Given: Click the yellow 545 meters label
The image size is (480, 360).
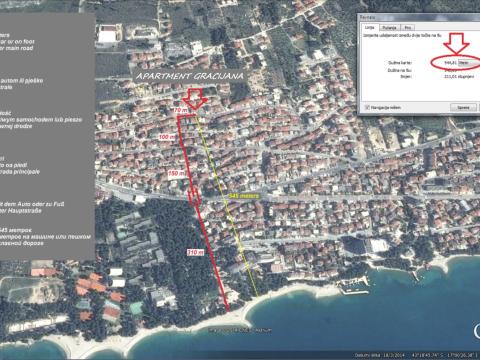Looking at the screenshot, I should click(244, 196).
